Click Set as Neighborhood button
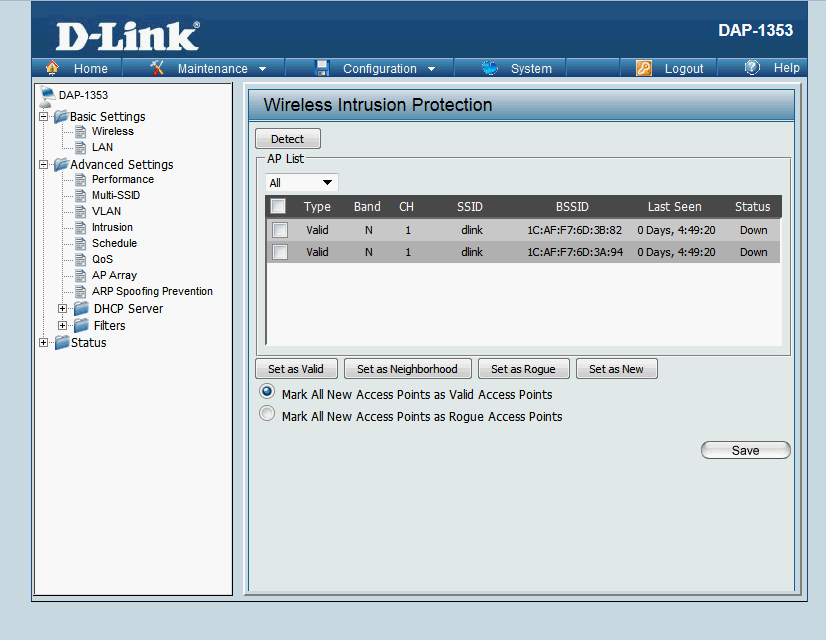 (407, 369)
